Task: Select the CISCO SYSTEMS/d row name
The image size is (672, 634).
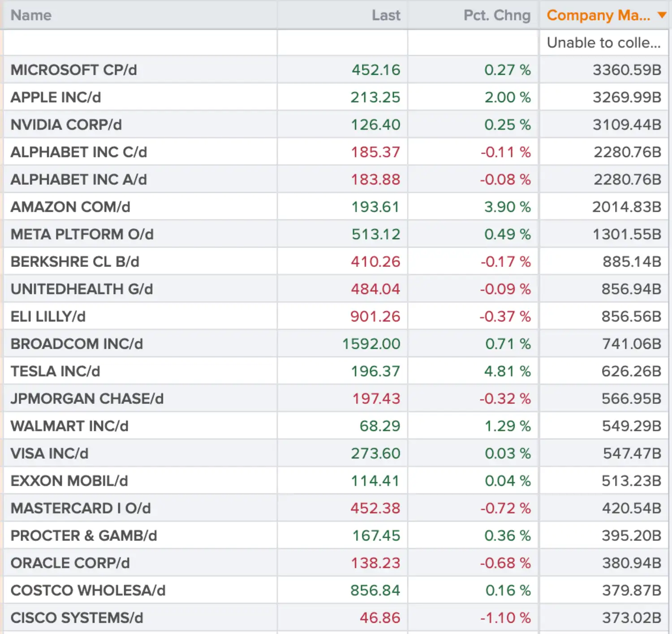Action: click(77, 618)
